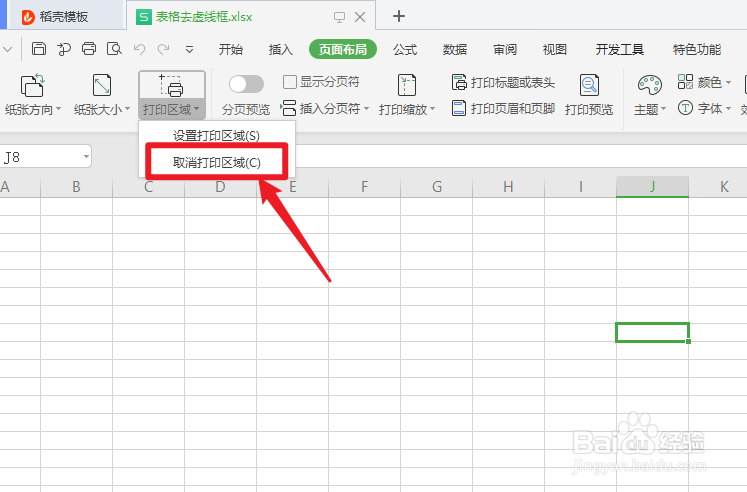Viewport: 747px width, 492px height.
Task: Open Print Preview icon in quick toolbar
Action: coord(114,49)
